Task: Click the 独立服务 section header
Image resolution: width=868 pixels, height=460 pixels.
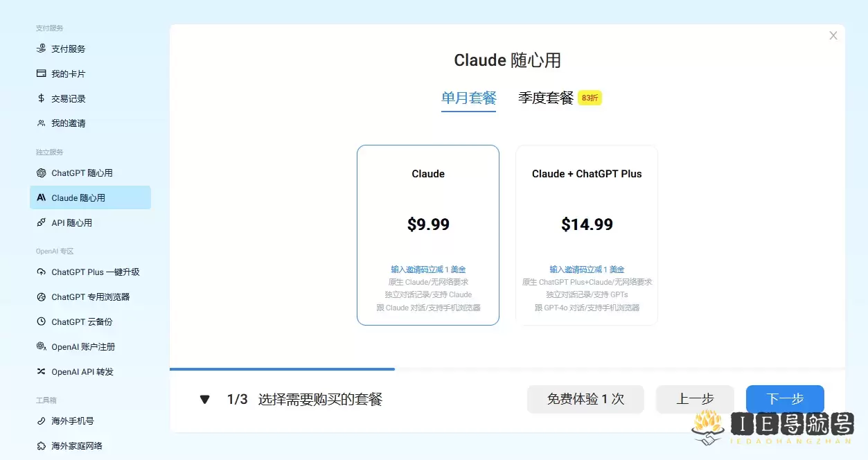Action: point(50,152)
